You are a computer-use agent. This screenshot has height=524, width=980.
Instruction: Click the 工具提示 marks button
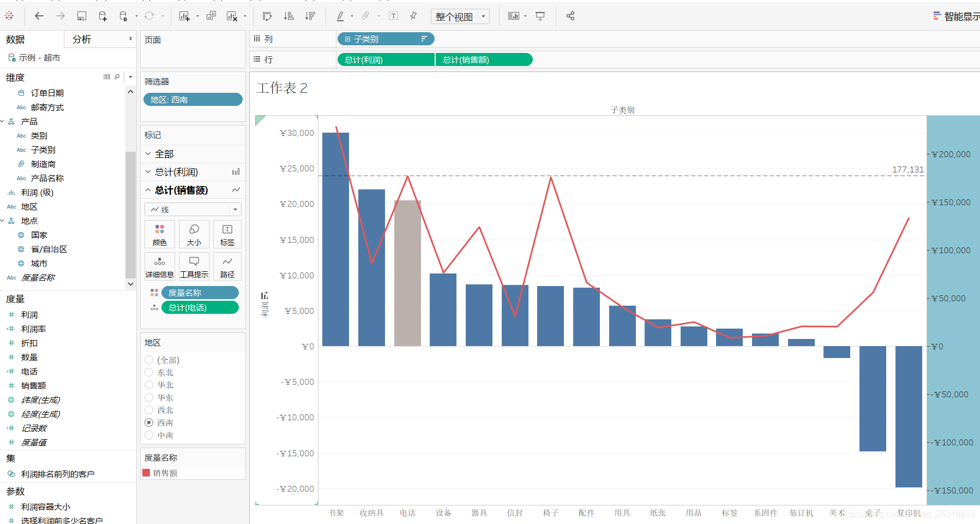tap(194, 266)
